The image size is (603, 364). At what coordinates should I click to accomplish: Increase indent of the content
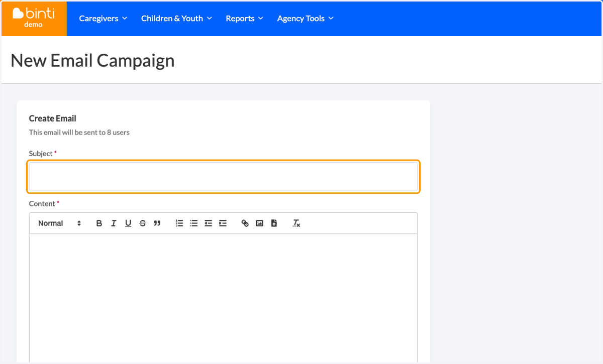click(x=223, y=223)
